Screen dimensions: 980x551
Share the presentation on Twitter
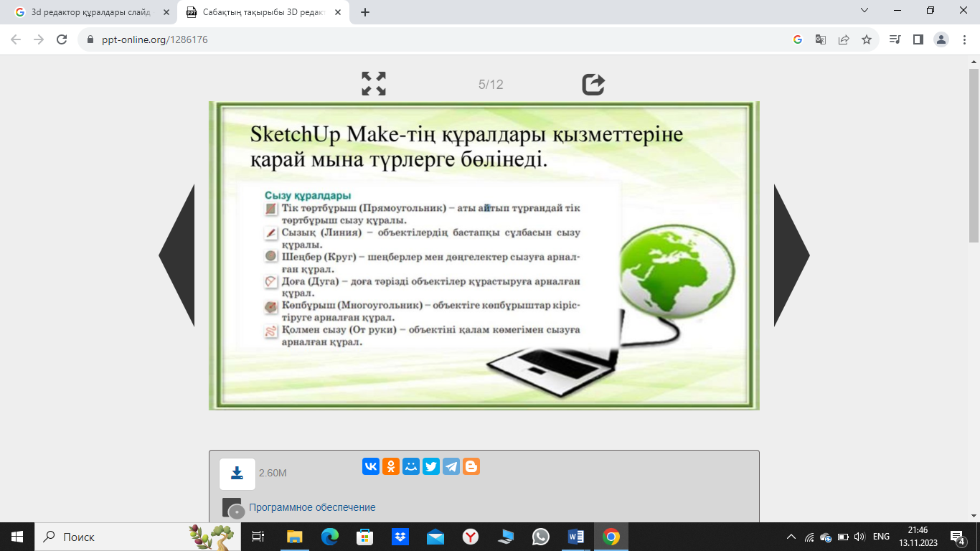point(431,466)
